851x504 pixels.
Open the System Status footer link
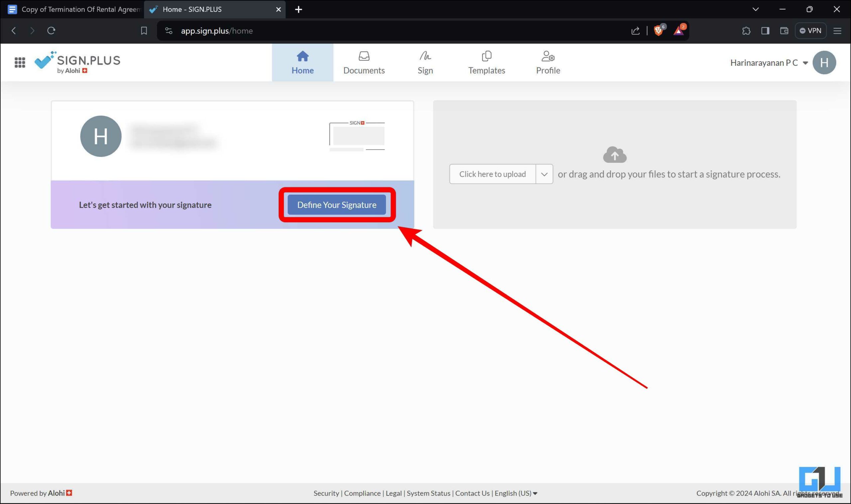(x=428, y=493)
